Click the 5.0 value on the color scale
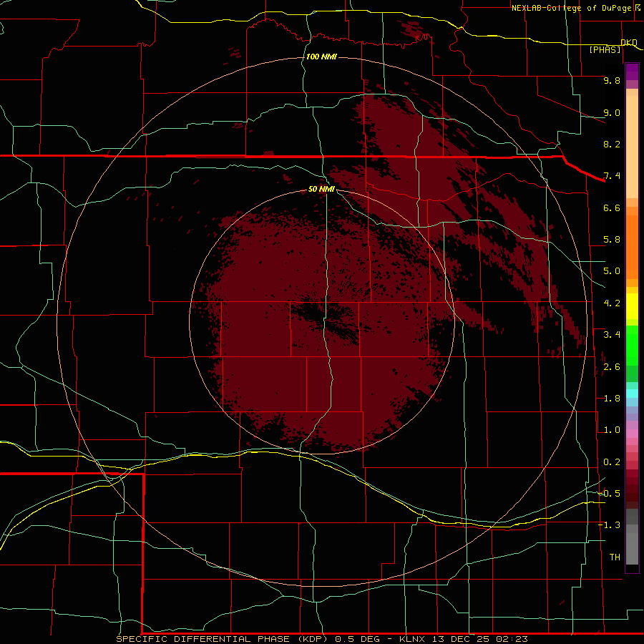This screenshot has width=644, height=644. 612,271
